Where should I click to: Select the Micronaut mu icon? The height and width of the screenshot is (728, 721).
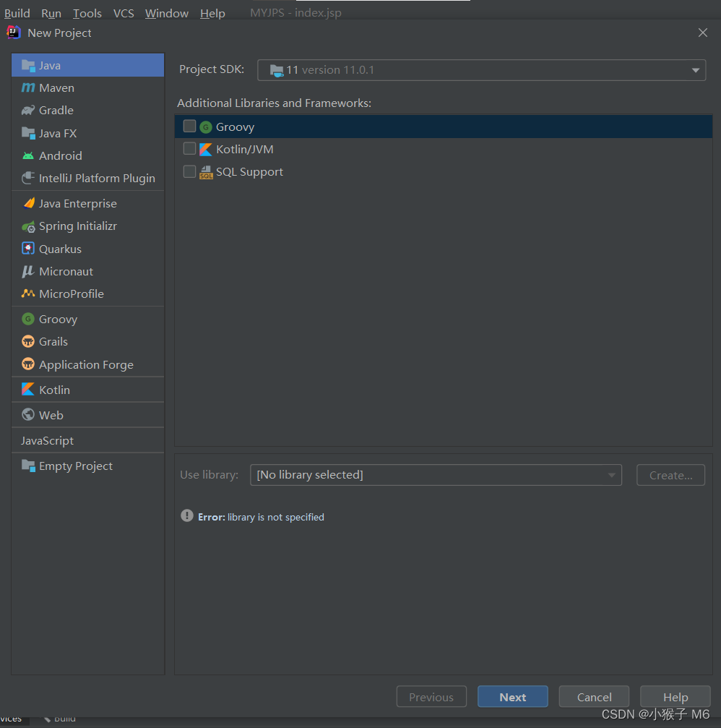(28, 271)
